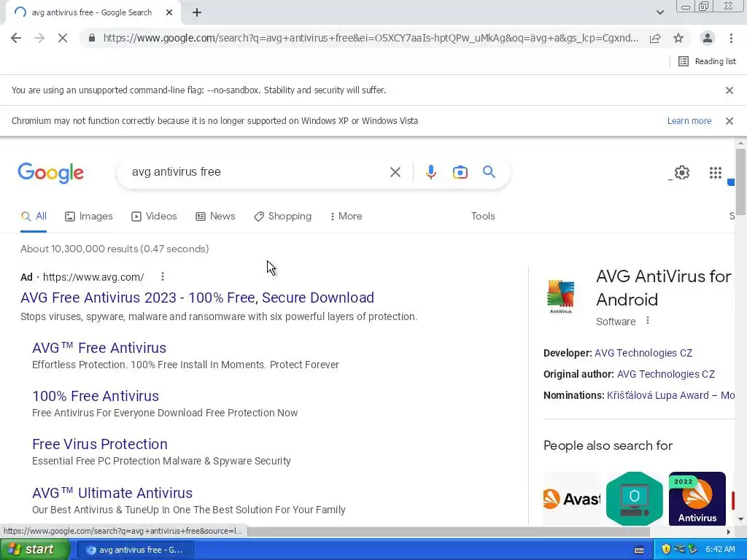Open the 'AVG™ Free Antivirus' sitelink
This screenshot has width=747, height=560.
click(x=99, y=348)
